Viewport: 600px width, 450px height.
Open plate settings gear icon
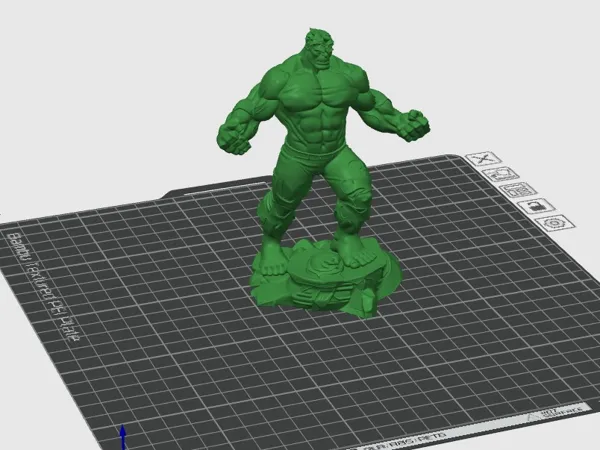pos(555,223)
